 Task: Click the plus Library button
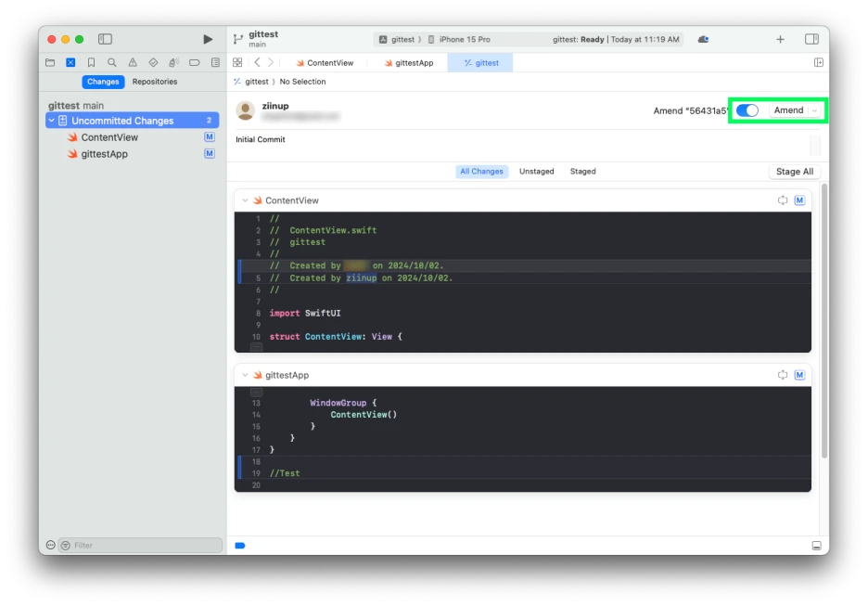pos(780,39)
